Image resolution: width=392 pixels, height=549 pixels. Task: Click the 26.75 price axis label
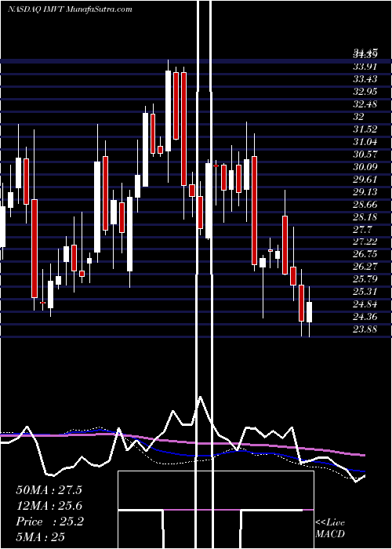click(365, 254)
